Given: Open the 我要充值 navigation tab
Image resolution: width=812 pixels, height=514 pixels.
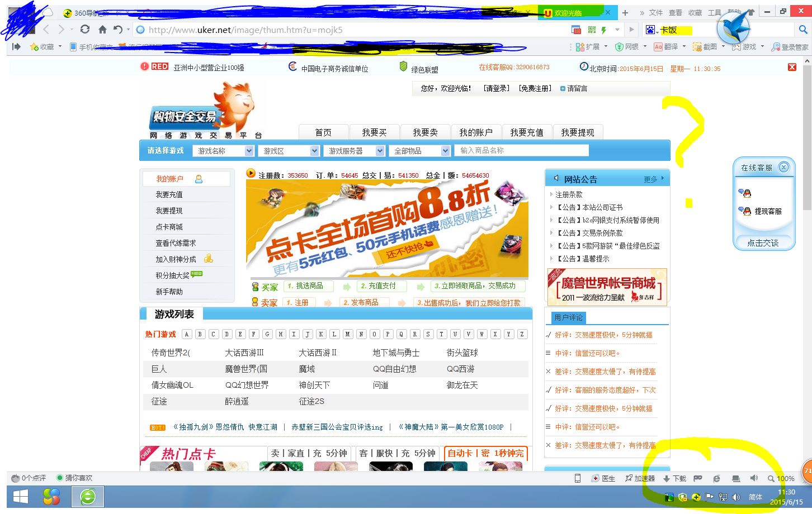Looking at the screenshot, I should pyautogui.click(x=527, y=132).
